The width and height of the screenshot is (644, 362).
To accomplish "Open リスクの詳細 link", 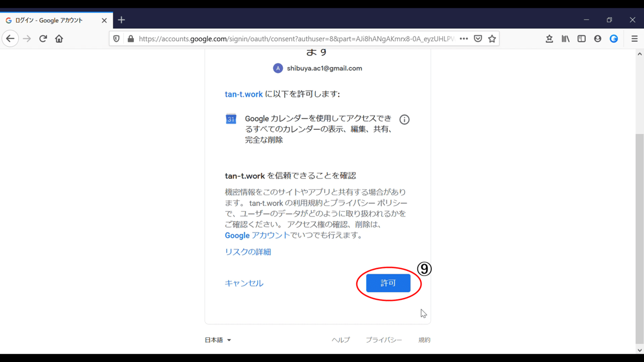I will [248, 252].
